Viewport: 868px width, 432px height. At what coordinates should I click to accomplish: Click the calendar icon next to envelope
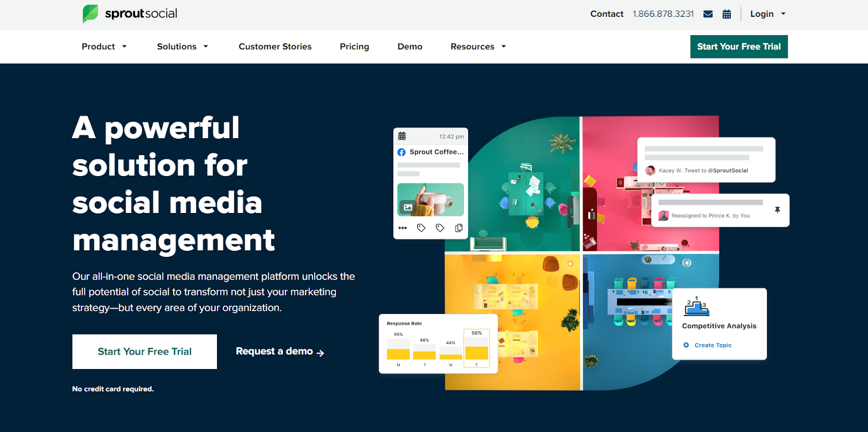pyautogui.click(x=727, y=14)
